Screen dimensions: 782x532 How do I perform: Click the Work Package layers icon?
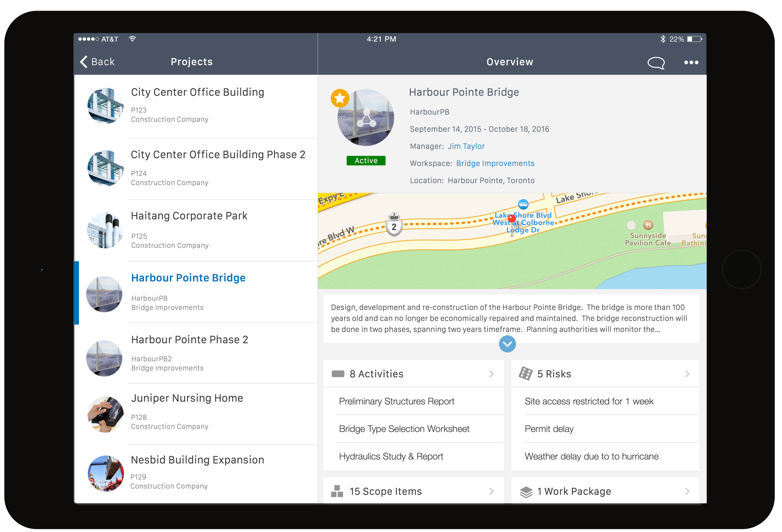[x=526, y=492]
